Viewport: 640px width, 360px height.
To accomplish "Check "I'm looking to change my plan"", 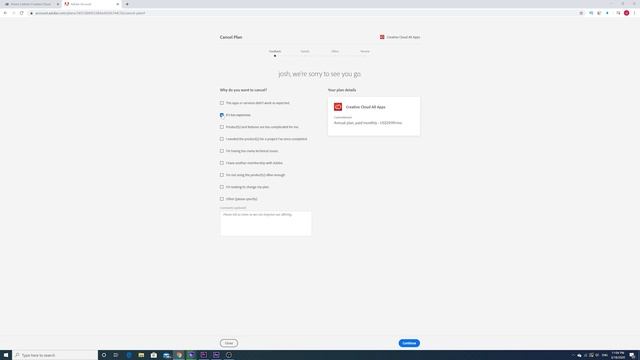I will tap(222, 187).
